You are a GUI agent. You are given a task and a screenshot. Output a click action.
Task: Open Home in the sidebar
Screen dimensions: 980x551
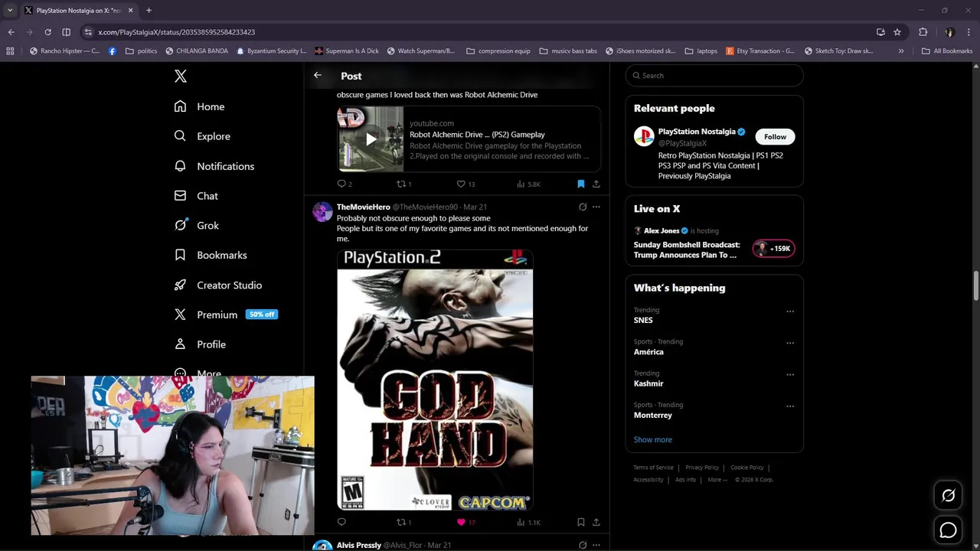(x=199, y=106)
